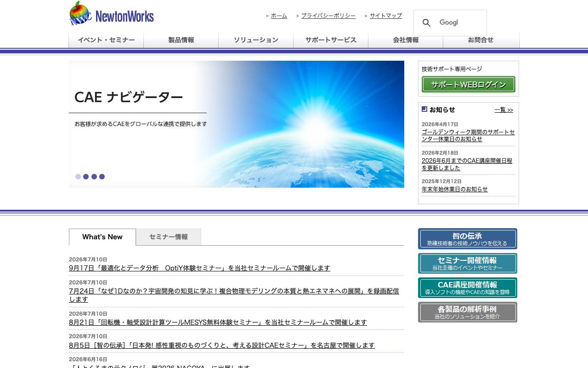The width and height of the screenshot is (588, 368).
Task: Open the 8月5日 智の伝承 名古屋 news item
Action: [222, 345]
